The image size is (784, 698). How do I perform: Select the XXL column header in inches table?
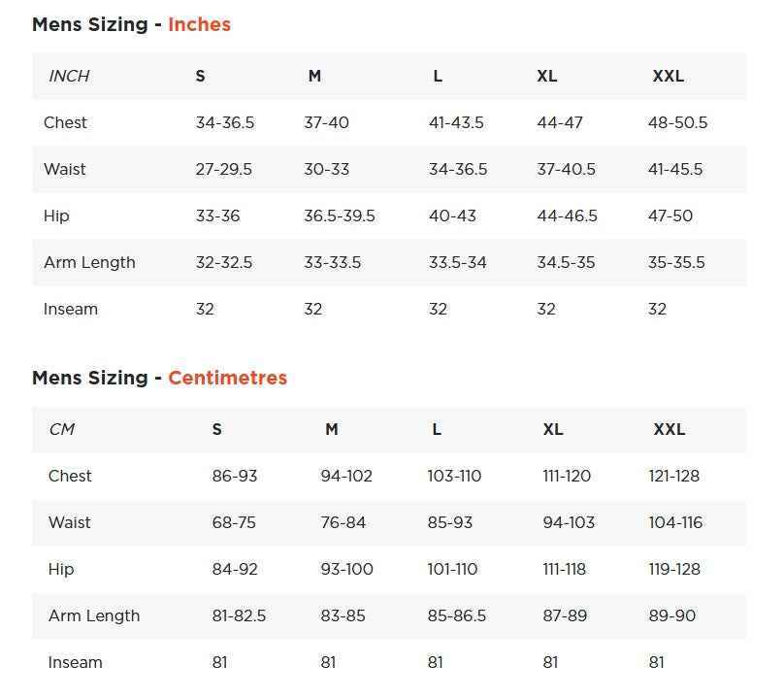[669, 76]
